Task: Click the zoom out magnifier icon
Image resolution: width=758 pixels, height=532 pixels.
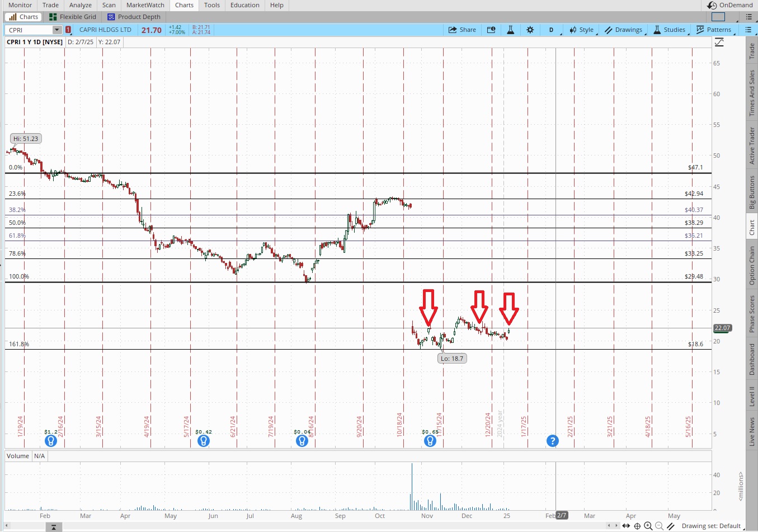Action: point(660,526)
